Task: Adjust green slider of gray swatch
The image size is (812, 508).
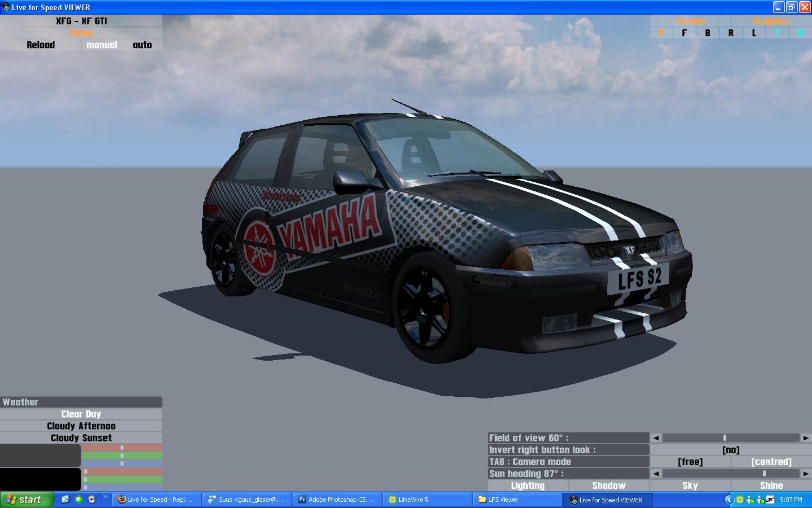Action: pyautogui.click(x=122, y=456)
